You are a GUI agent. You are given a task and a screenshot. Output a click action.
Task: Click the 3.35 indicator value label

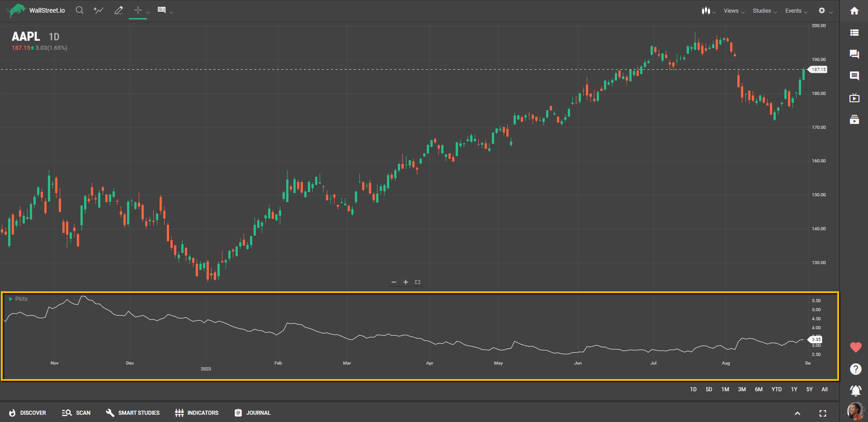coord(815,339)
